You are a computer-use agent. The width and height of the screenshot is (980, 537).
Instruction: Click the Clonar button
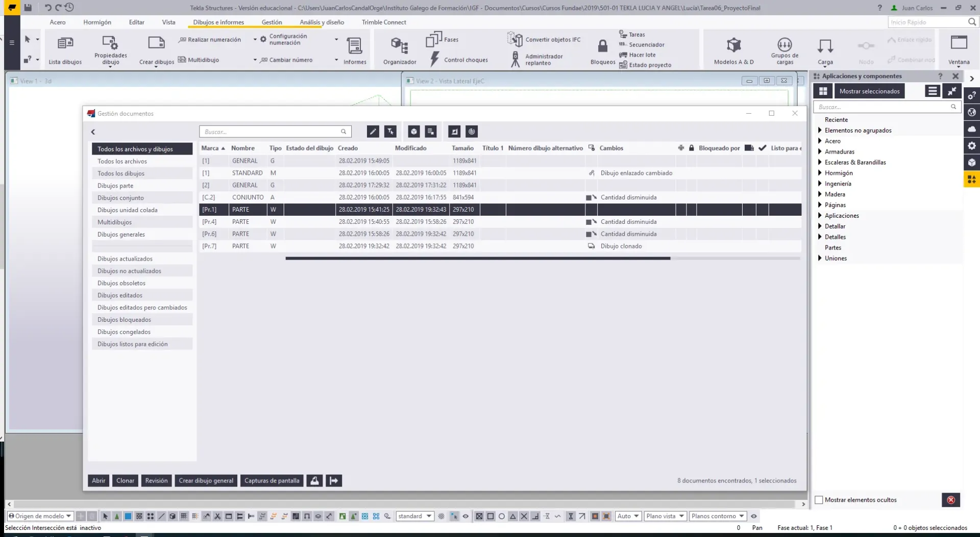click(125, 480)
